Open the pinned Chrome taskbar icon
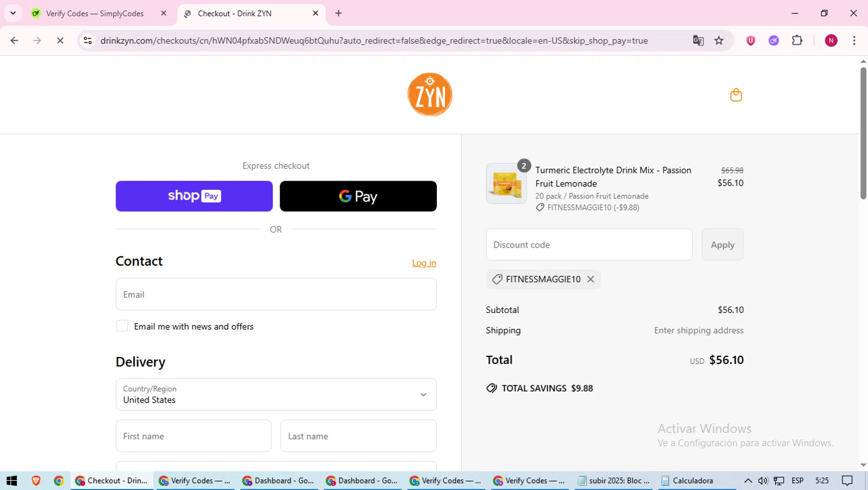This screenshot has width=868, height=490. point(58,481)
